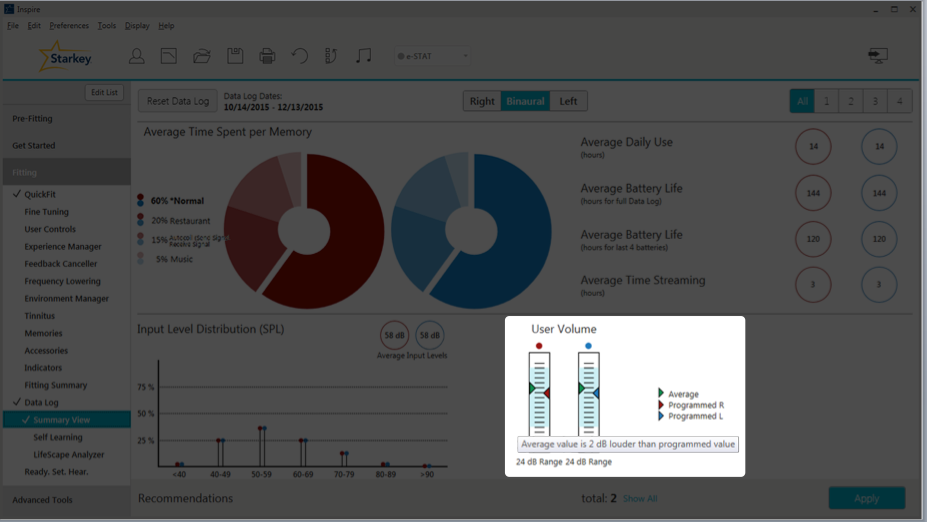Click the music note icon
The height and width of the screenshot is (522, 927).
coord(363,56)
